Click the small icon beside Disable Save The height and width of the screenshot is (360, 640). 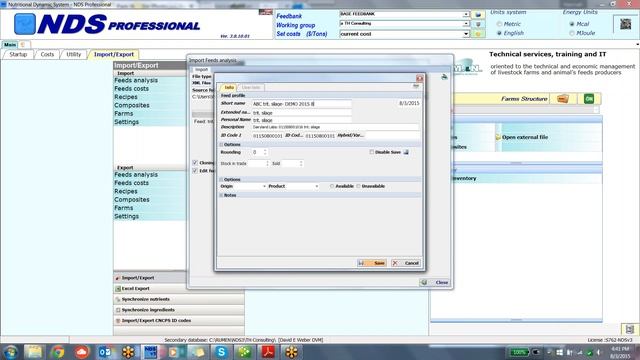coord(406,152)
